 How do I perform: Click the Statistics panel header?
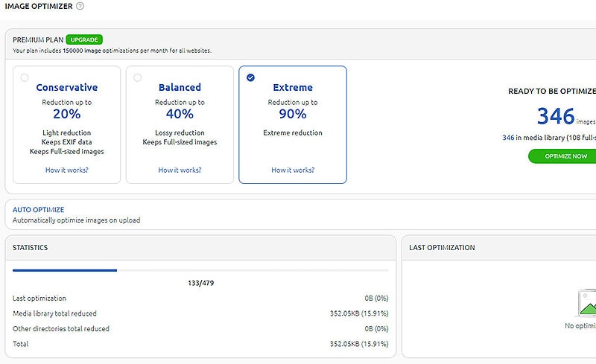30,247
